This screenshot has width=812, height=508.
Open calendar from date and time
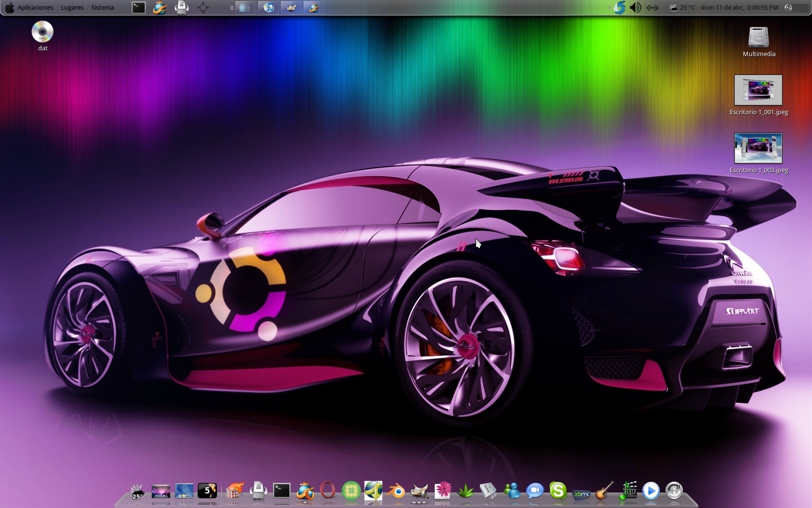739,7
